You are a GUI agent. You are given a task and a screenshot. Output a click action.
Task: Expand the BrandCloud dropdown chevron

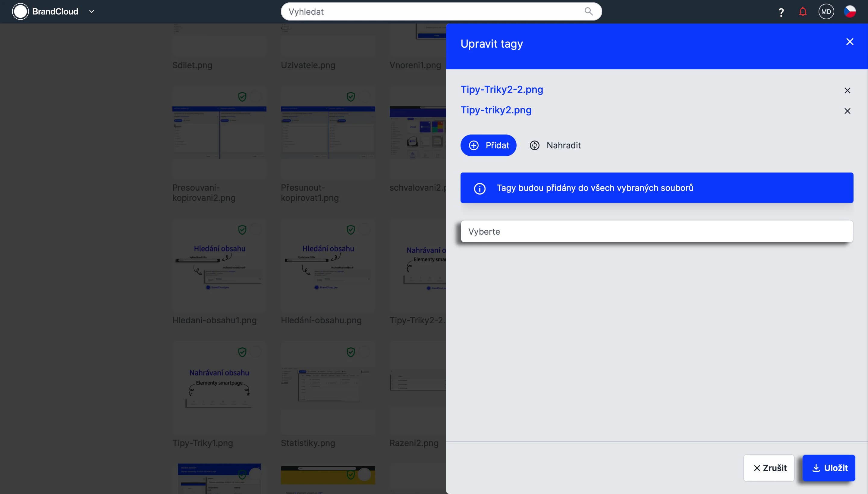point(92,11)
